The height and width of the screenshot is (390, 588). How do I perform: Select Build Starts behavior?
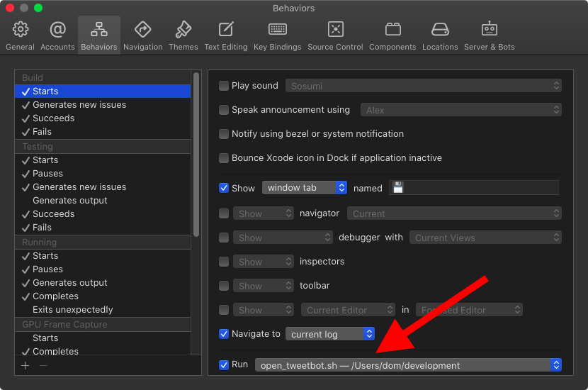(x=103, y=91)
